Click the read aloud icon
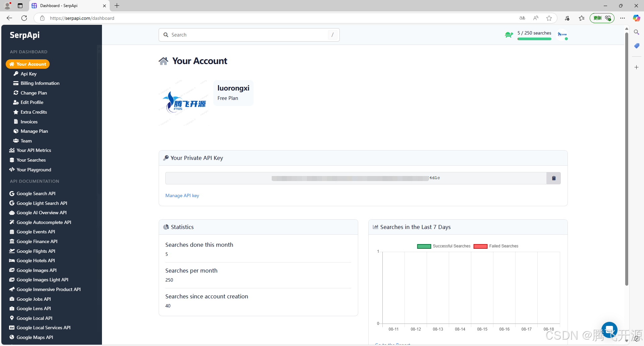644x346 pixels. (536, 18)
